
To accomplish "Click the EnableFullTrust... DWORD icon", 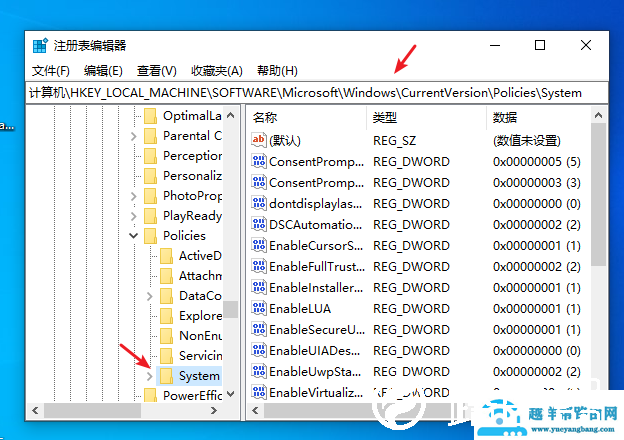I will click(x=259, y=266).
